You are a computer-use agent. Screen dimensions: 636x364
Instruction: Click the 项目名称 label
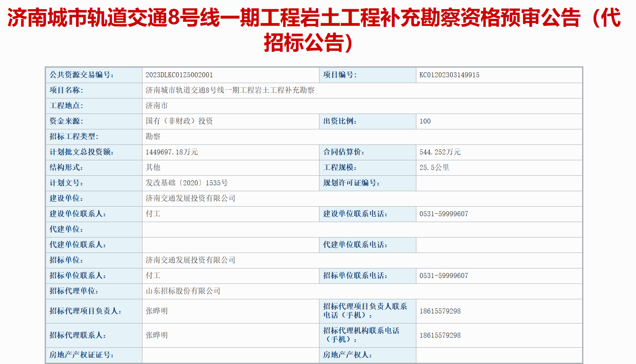66,90
